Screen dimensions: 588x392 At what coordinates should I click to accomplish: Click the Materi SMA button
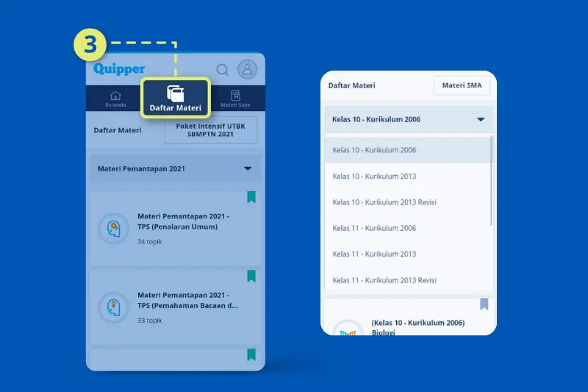coord(462,85)
